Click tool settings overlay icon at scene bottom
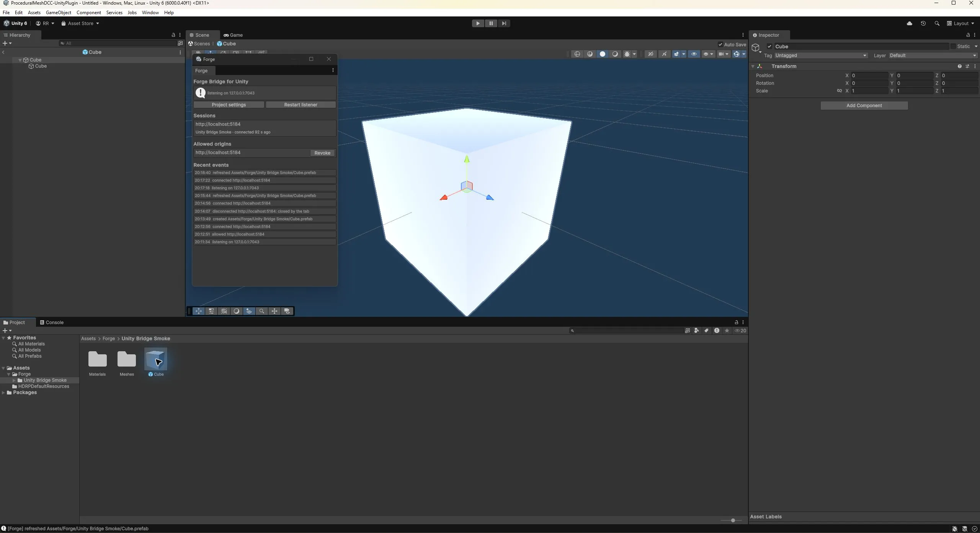The height and width of the screenshot is (533, 980). point(211,311)
